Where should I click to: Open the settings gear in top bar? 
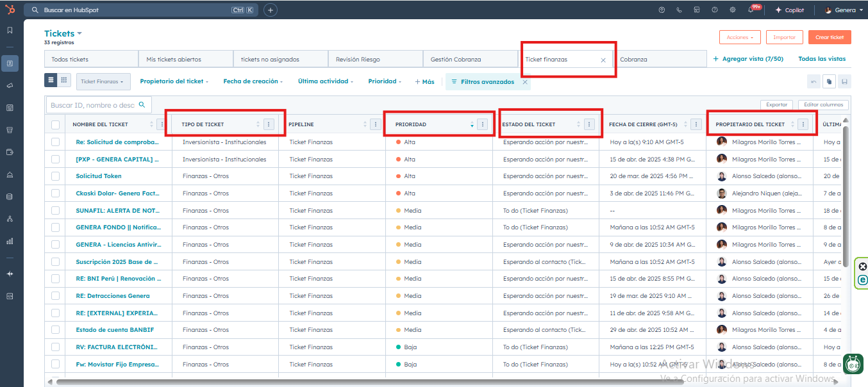tap(733, 10)
